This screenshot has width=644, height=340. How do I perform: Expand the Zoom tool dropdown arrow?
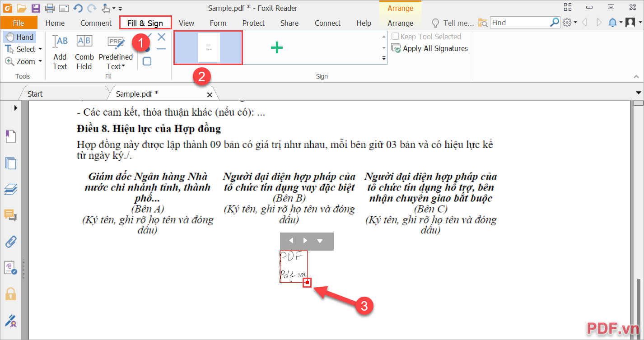coord(40,61)
